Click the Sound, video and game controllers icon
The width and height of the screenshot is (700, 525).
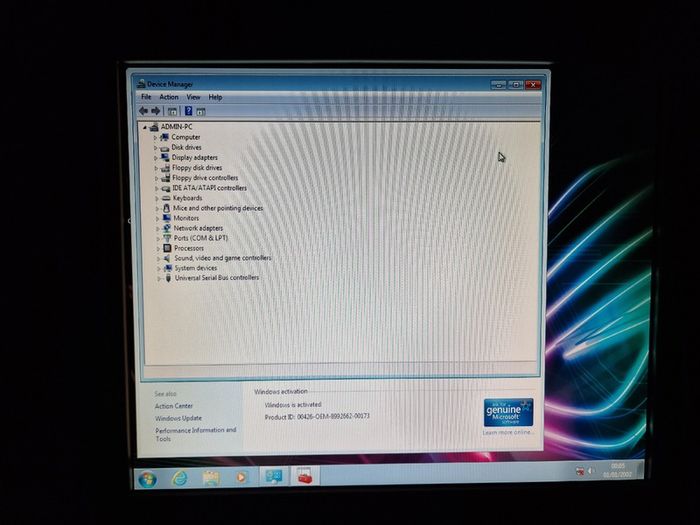[167, 258]
